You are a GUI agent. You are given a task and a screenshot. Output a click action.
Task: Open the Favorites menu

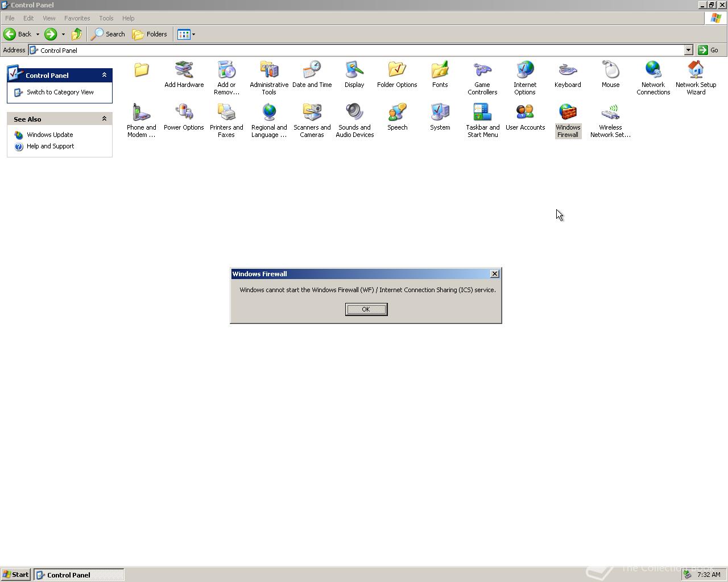click(x=77, y=18)
